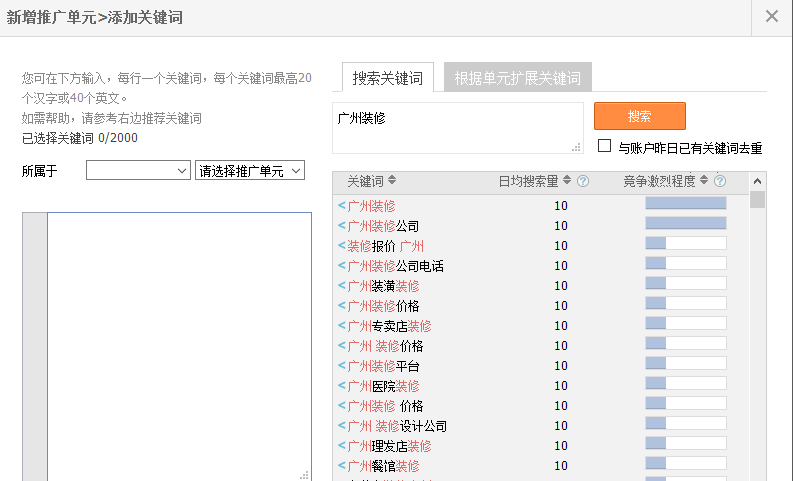793x481 pixels.
Task: Switch to the 搜索关键词 tab
Action: 387,78
